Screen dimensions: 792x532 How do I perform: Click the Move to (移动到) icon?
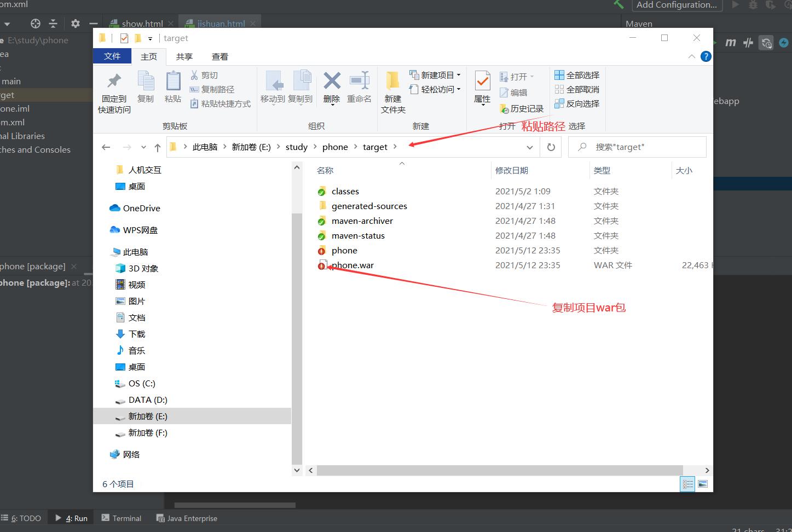[274, 81]
